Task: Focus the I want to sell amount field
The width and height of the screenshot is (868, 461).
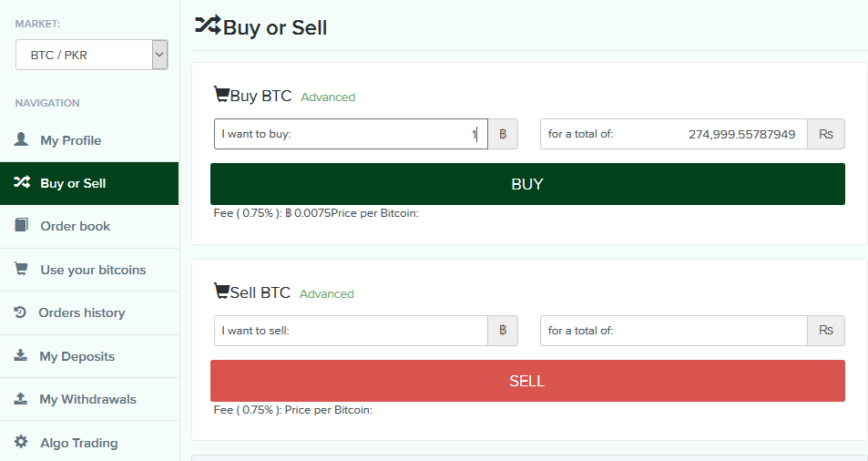Action: 351,331
